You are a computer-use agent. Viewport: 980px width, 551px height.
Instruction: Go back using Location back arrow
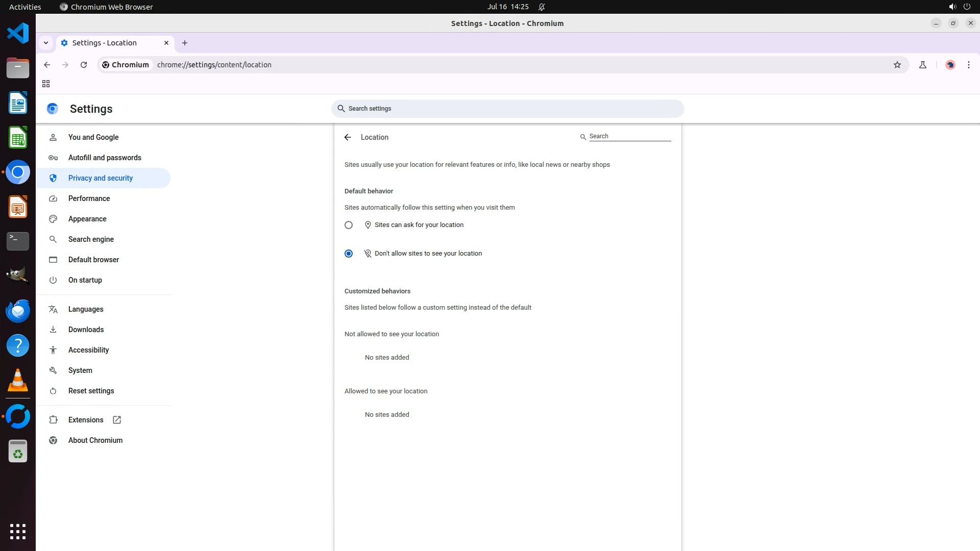(x=348, y=137)
